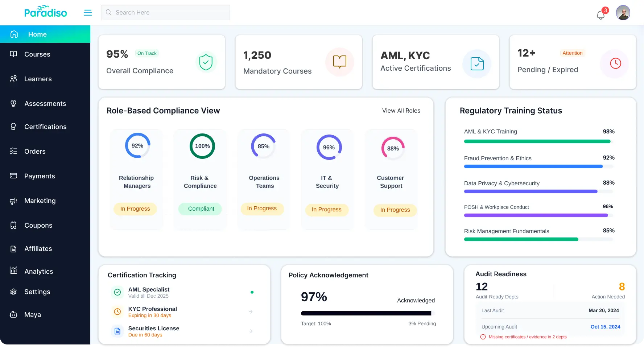Open the Oct 15, 2024 upcoming audit
The image size is (644, 347).
[605, 327]
